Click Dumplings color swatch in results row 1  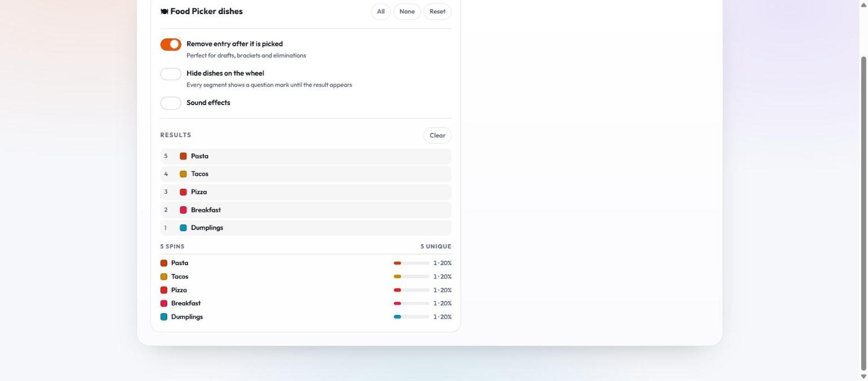tap(183, 228)
